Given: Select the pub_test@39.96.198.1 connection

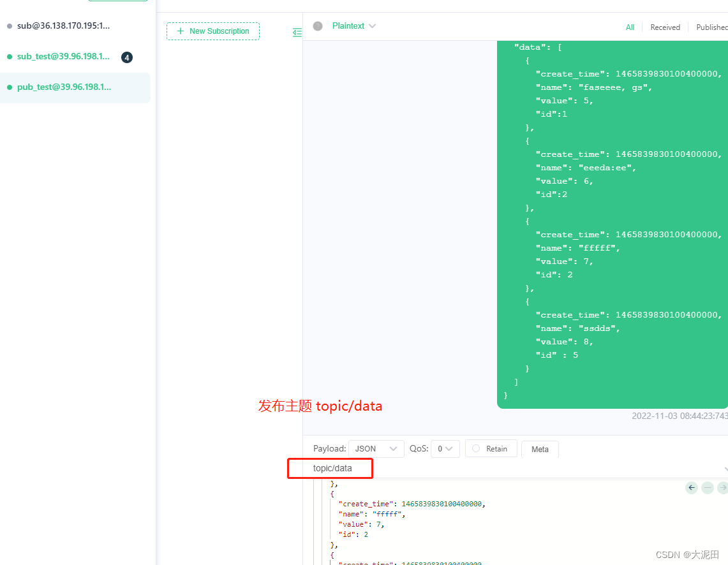Looking at the screenshot, I should click(x=75, y=87).
